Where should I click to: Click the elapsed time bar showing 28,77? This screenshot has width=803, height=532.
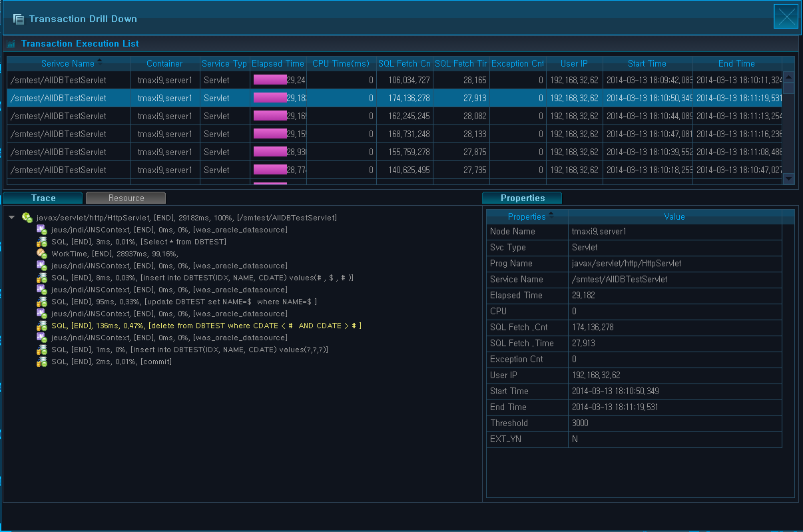(x=270, y=170)
